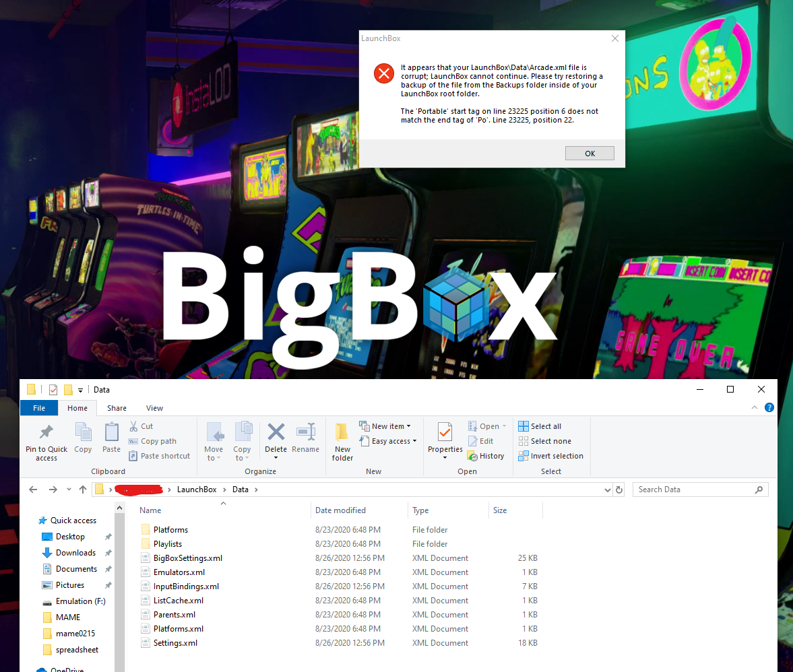The height and width of the screenshot is (672, 793).
Task: Select Settings.xml file
Action: point(175,642)
